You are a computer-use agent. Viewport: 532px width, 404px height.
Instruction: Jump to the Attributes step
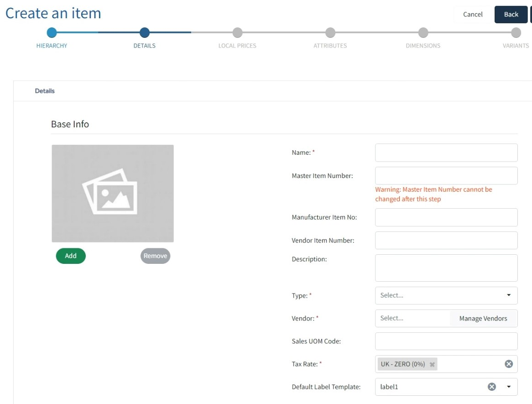coord(330,32)
